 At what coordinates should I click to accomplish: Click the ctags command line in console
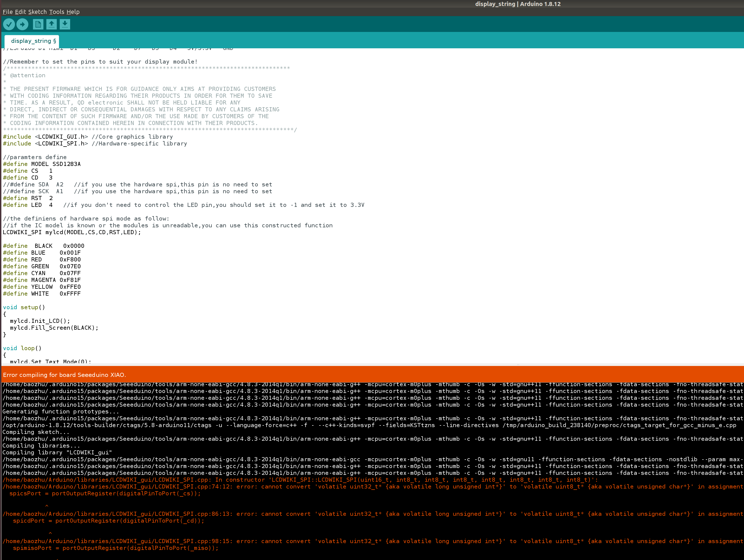coord(369,425)
